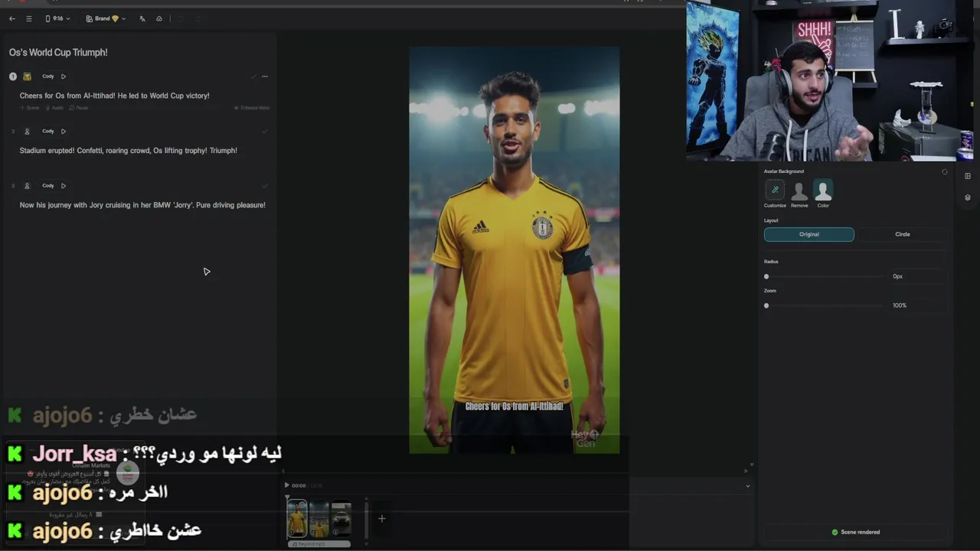Image resolution: width=980 pixels, height=551 pixels.
Task: Click the layout panel icon in the right sidebar
Action: point(968,176)
